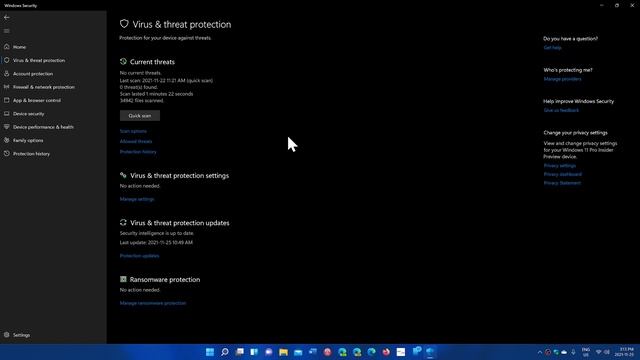Click microphone tray icon
The image size is (640, 360).
(573, 352)
